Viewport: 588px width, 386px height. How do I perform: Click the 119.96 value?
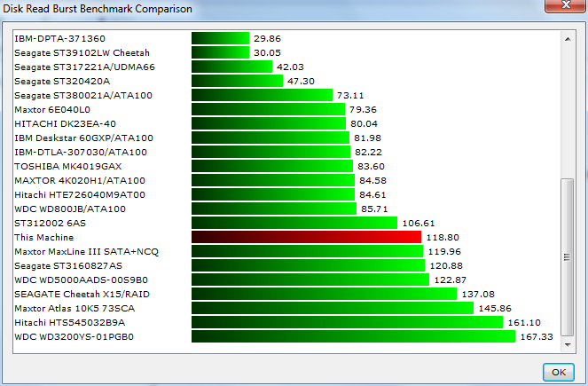(x=444, y=252)
